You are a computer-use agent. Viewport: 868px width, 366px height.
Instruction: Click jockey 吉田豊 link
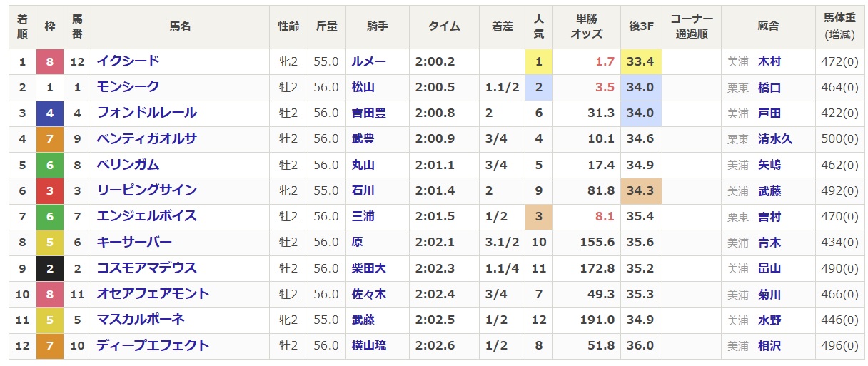(368, 113)
